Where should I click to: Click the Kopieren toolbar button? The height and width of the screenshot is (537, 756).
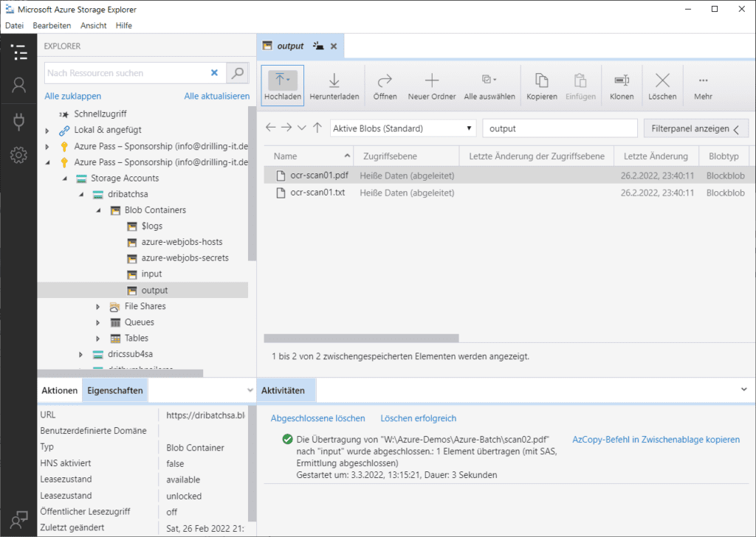pyautogui.click(x=541, y=86)
